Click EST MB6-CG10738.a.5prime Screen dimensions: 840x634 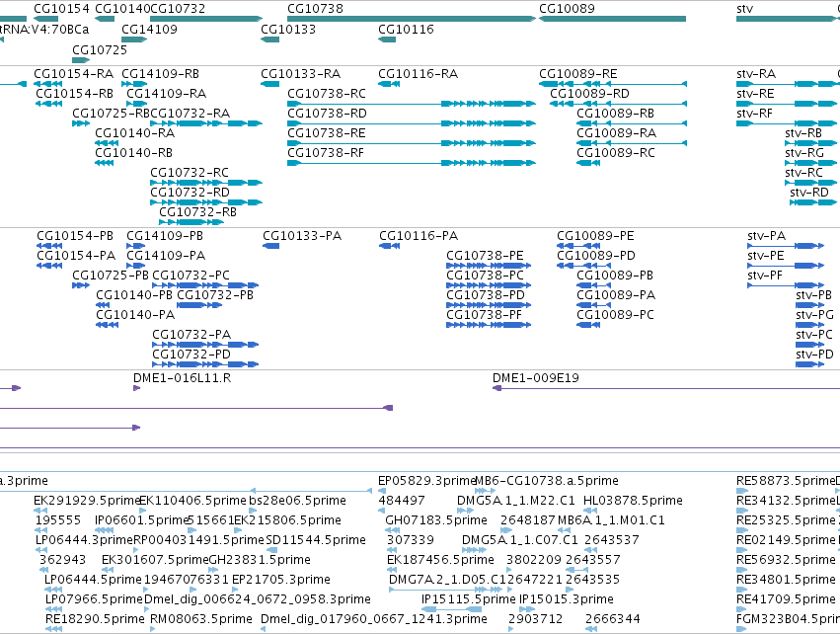tap(547, 481)
